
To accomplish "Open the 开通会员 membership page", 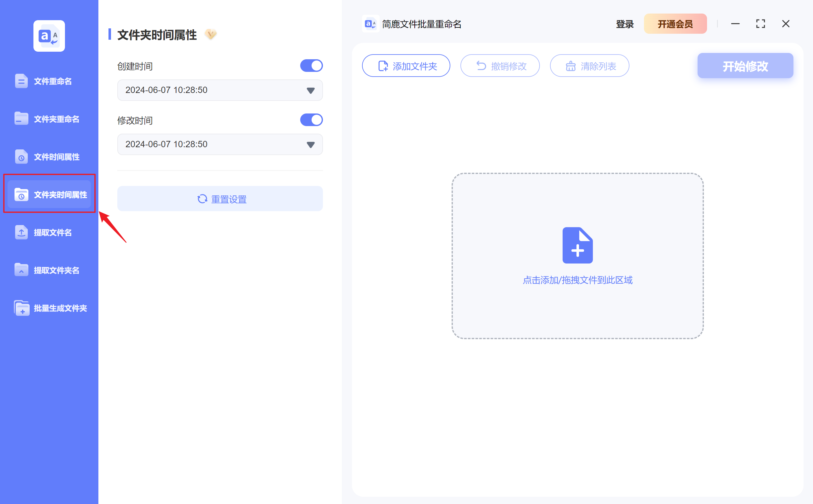I will point(675,24).
